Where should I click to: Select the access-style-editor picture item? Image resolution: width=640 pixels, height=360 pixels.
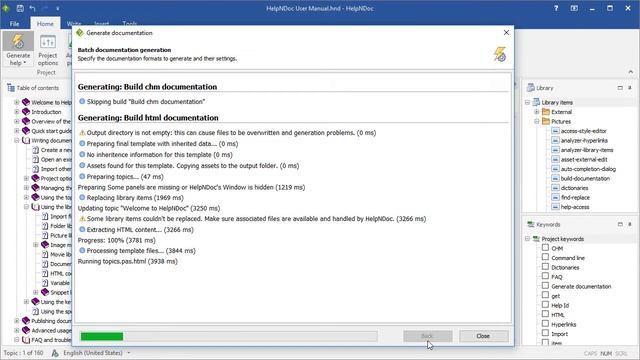point(583,131)
